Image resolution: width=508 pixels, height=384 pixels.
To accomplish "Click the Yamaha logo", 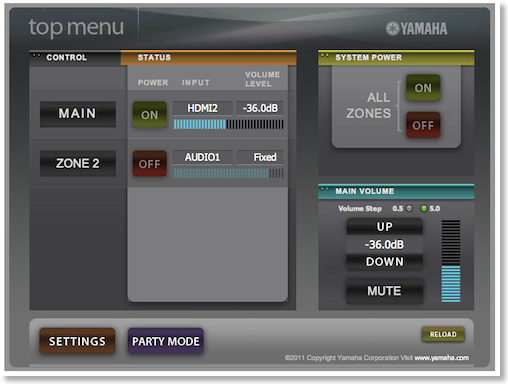I will tap(416, 29).
